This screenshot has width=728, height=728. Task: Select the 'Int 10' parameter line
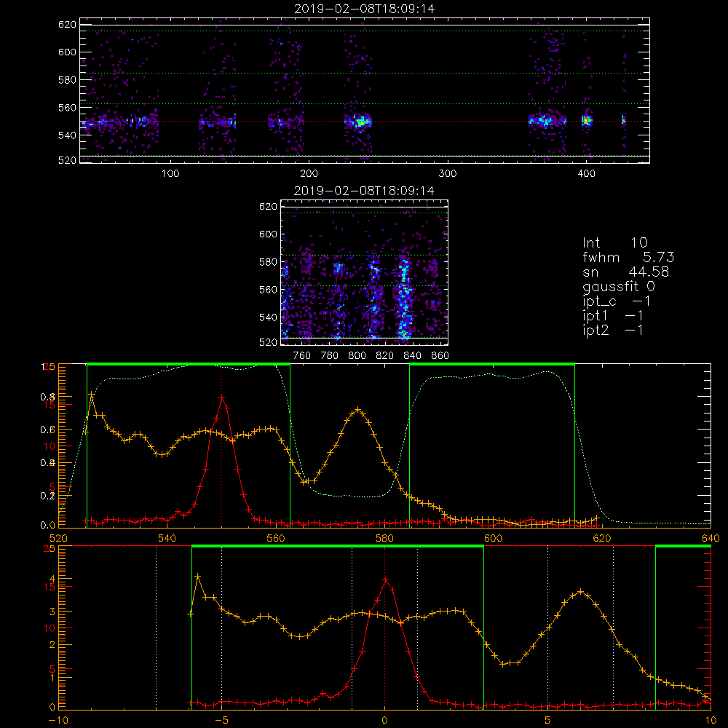click(615, 242)
